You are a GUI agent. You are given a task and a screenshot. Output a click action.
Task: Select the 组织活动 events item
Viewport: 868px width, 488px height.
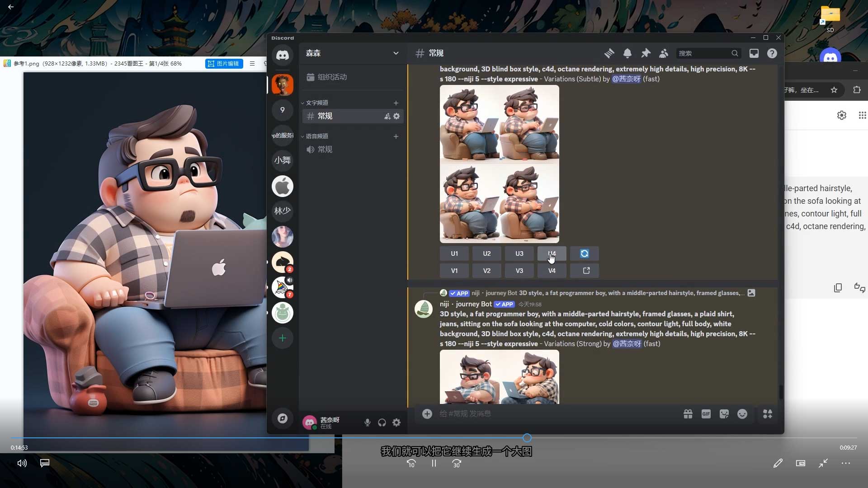[332, 77]
